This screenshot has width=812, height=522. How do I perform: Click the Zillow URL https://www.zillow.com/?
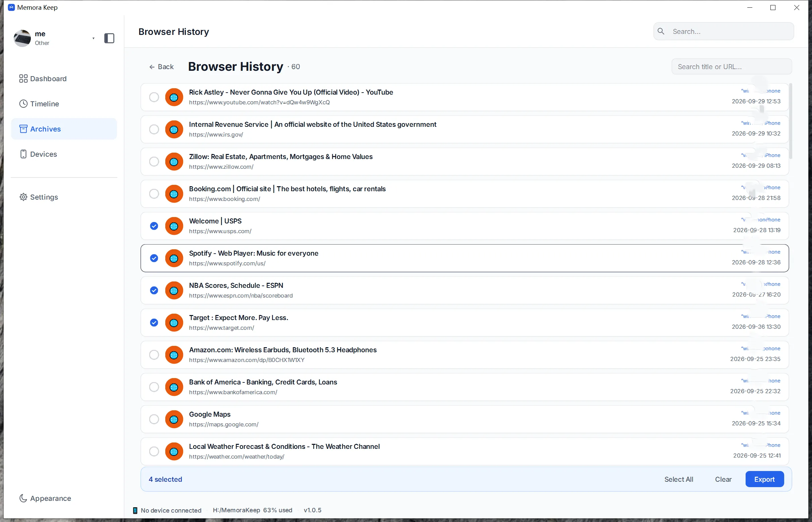pos(221,167)
